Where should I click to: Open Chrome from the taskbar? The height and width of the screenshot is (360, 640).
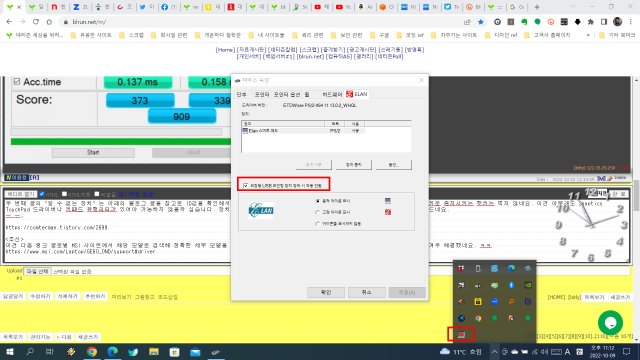(92, 351)
